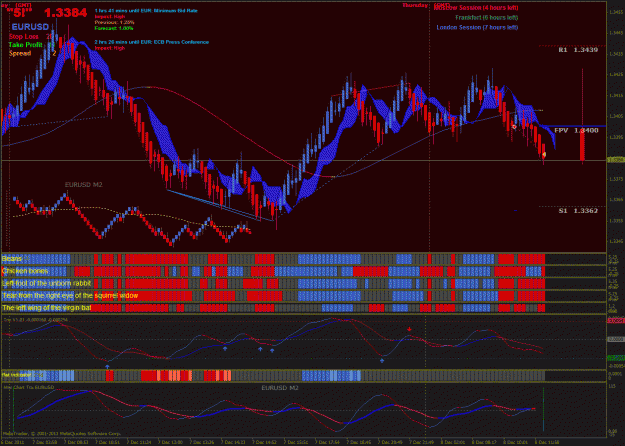The height and width of the screenshot is (446, 625).
Task: Click the Flat indicator label
Action: [16, 375]
